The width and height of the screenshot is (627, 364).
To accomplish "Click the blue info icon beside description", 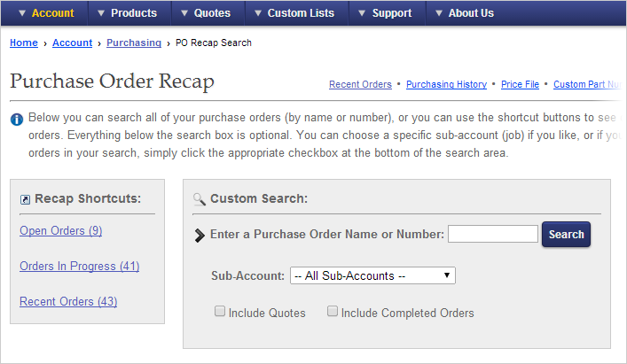I will pos(16,119).
